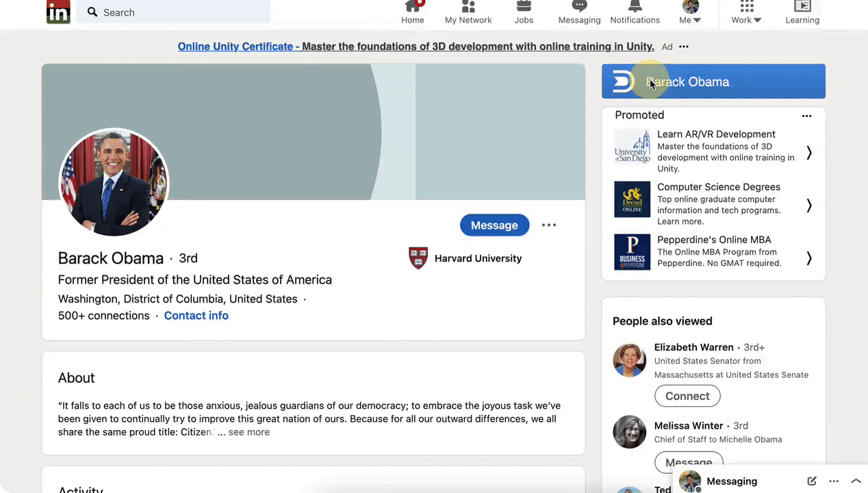
Task: Click the People also viewed heading
Action: (x=663, y=321)
